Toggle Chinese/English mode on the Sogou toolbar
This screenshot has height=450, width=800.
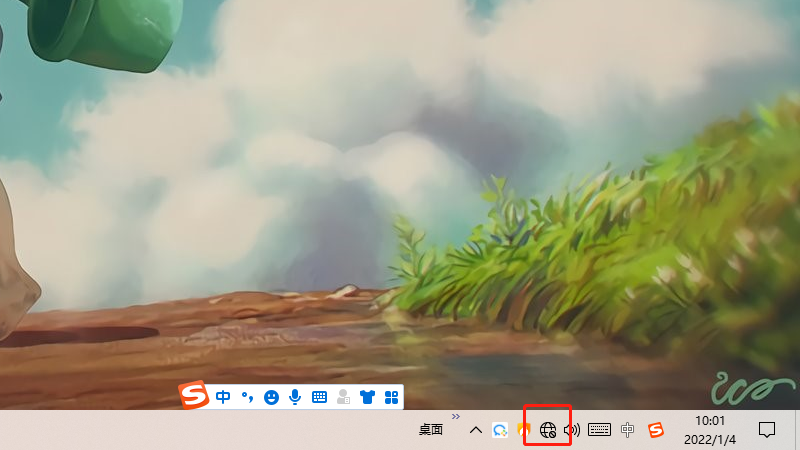223,397
